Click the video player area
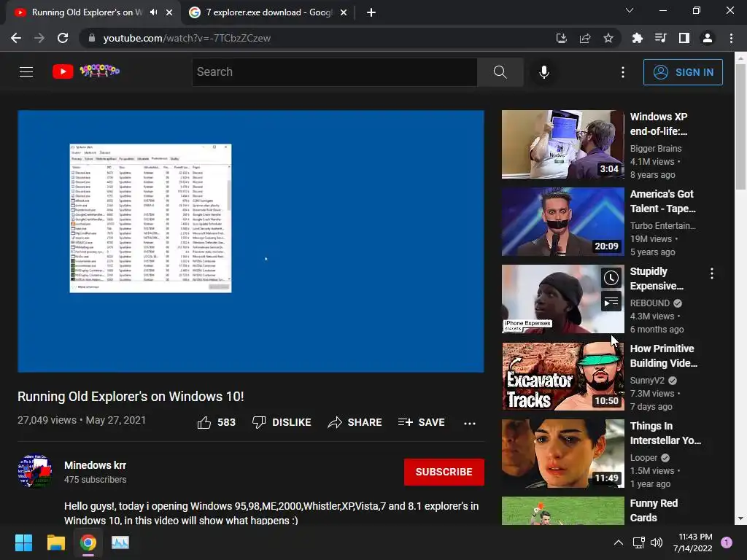747x560 pixels. pos(251,241)
